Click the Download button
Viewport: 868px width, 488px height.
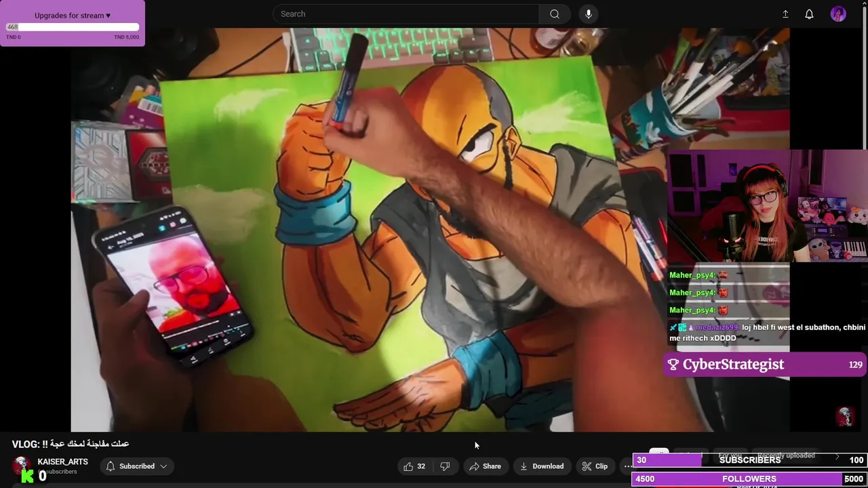coord(542,466)
